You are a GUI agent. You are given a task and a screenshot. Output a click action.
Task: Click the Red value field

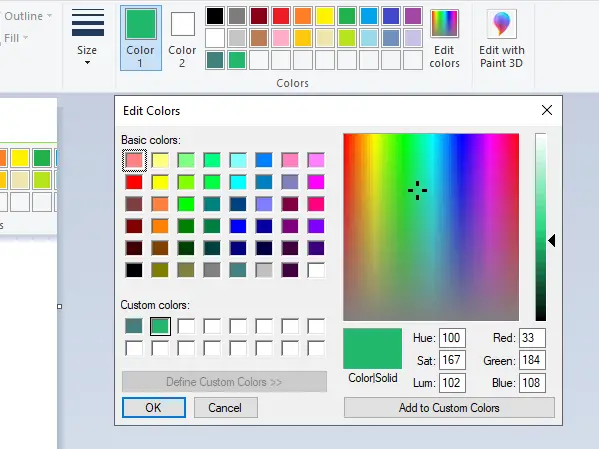[532, 338]
